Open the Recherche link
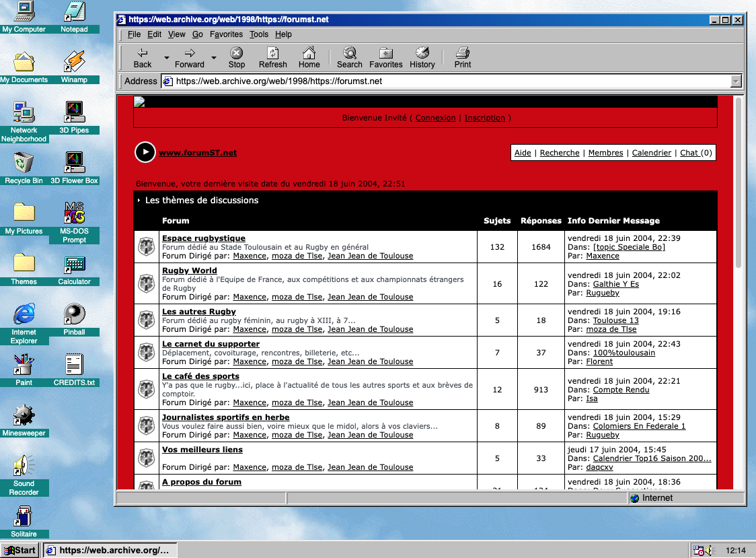The image size is (756, 558). pyautogui.click(x=560, y=153)
